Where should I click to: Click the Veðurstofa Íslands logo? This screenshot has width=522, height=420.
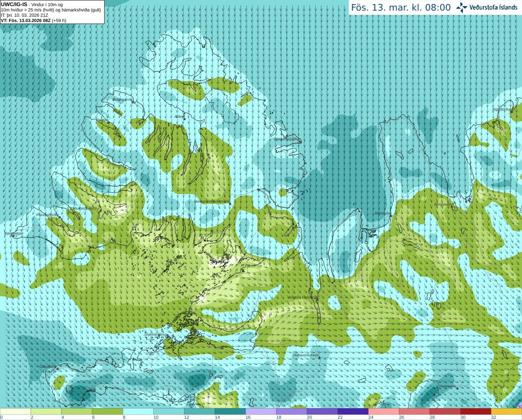pyautogui.click(x=487, y=7)
